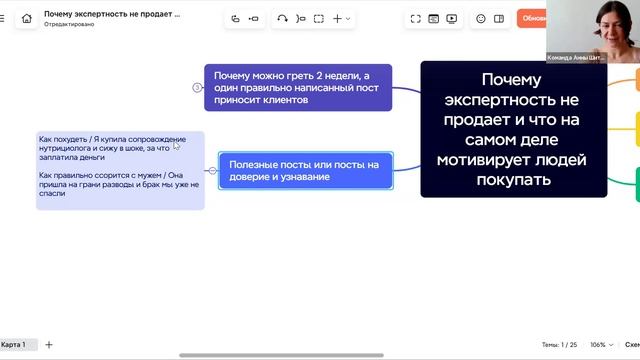Expand the insert dropdown arrow
Screen dimensions: 640x360
348,19
